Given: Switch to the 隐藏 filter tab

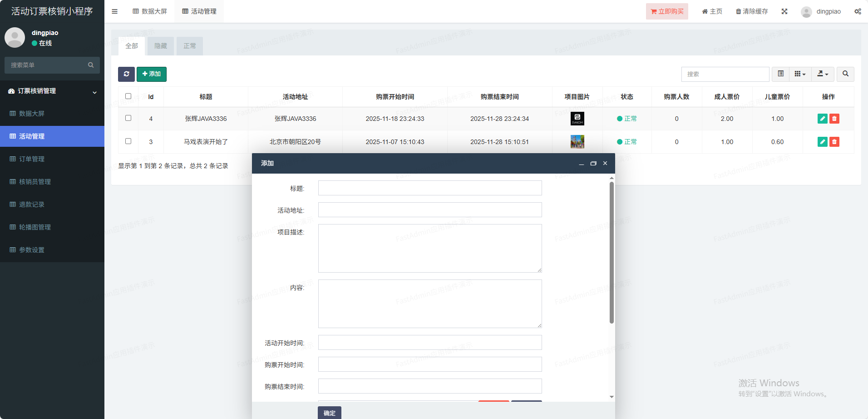Looking at the screenshot, I should pos(161,46).
